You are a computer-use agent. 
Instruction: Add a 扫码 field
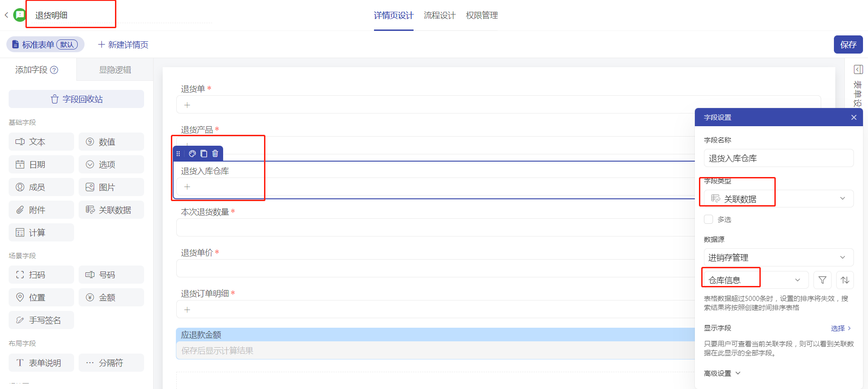click(x=41, y=275)
